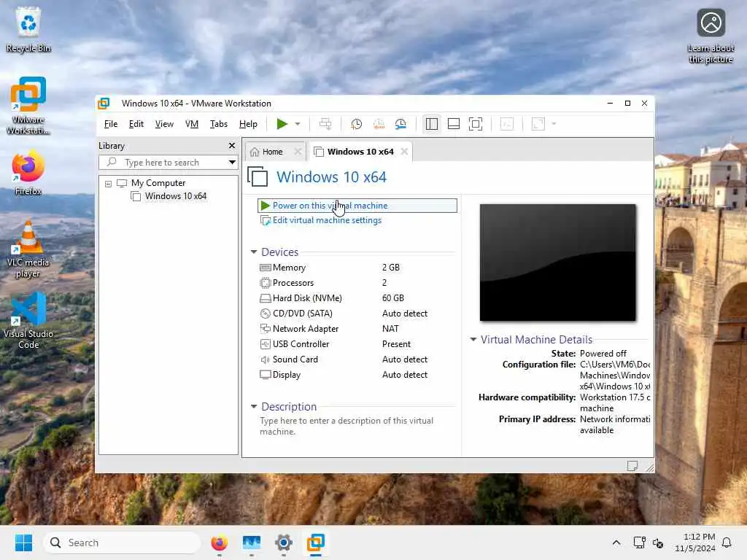Click the description text entry area
This screenshot has height=560, width=747.
[x=348, y=426]
